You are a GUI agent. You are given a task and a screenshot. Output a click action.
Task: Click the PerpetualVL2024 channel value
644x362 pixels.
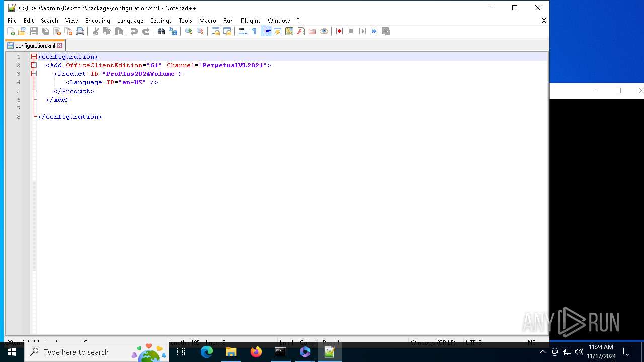(233, 65)
